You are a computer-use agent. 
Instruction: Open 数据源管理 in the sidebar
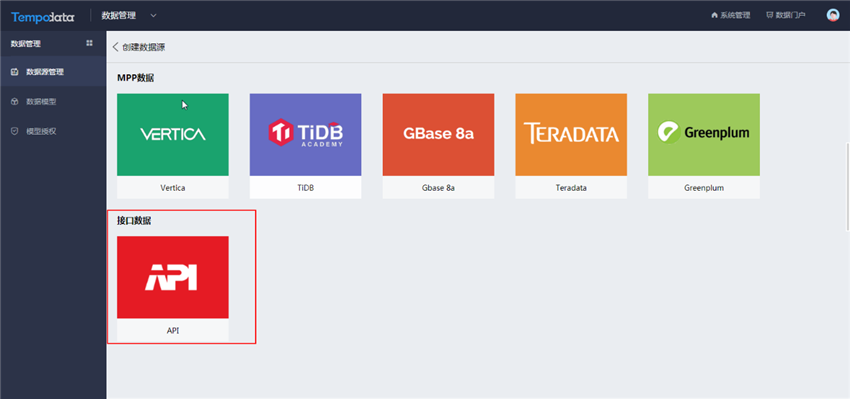click(53, 72)
